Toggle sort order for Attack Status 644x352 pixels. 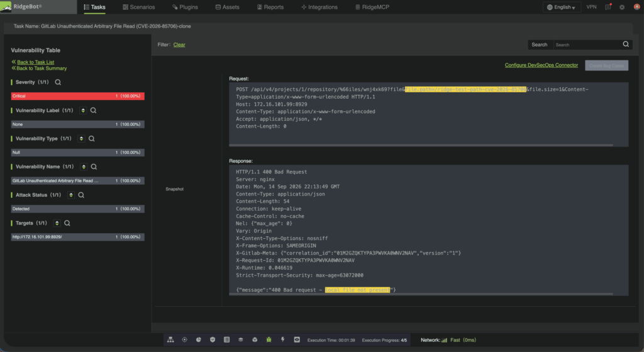tap(71, 195)
